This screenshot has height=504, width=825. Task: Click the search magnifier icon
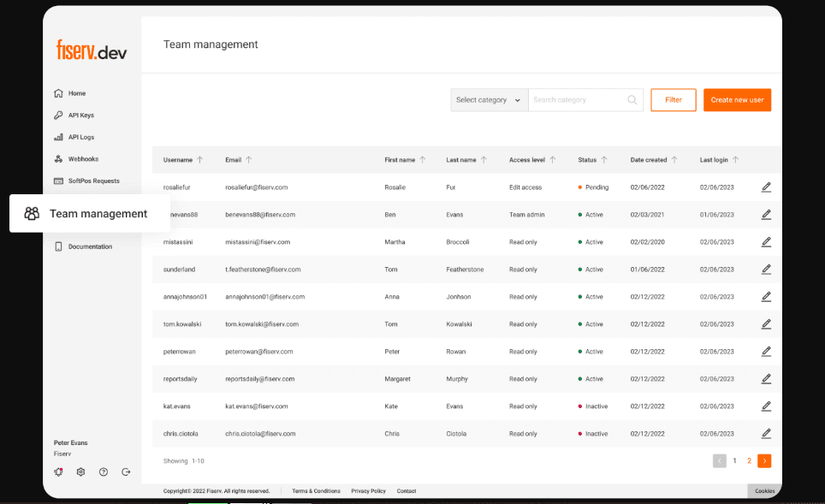(x=632, y=100)
